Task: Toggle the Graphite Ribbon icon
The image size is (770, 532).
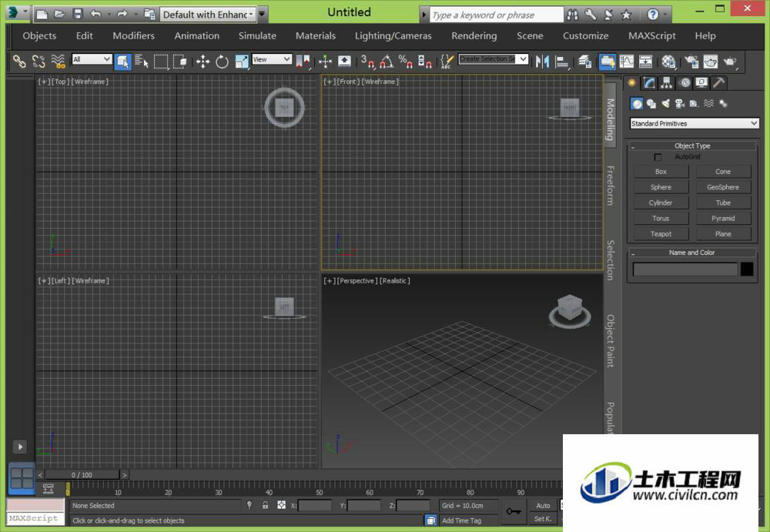Action: coord(608,62)
